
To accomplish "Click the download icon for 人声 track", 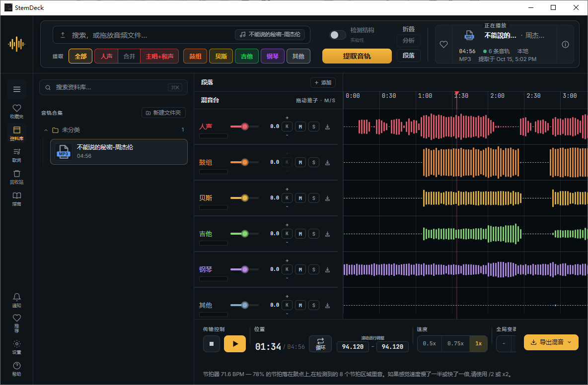I will pyautogui.click(x=327, y=127).
